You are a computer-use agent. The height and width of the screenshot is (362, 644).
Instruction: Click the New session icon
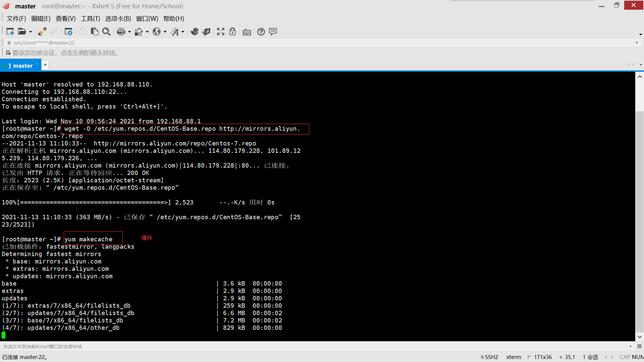click(10, 32)
